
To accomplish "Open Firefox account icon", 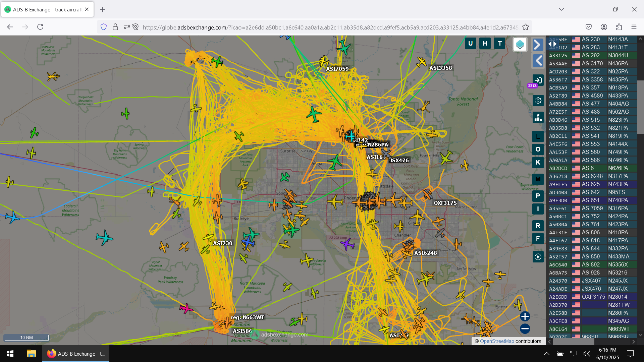I will point(604,27).
